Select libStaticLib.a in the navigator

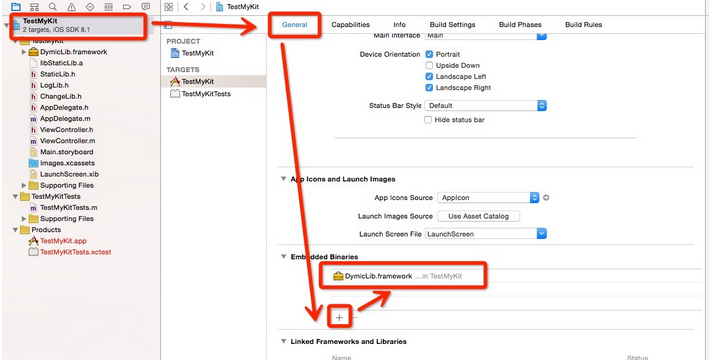tap(61, 63)
